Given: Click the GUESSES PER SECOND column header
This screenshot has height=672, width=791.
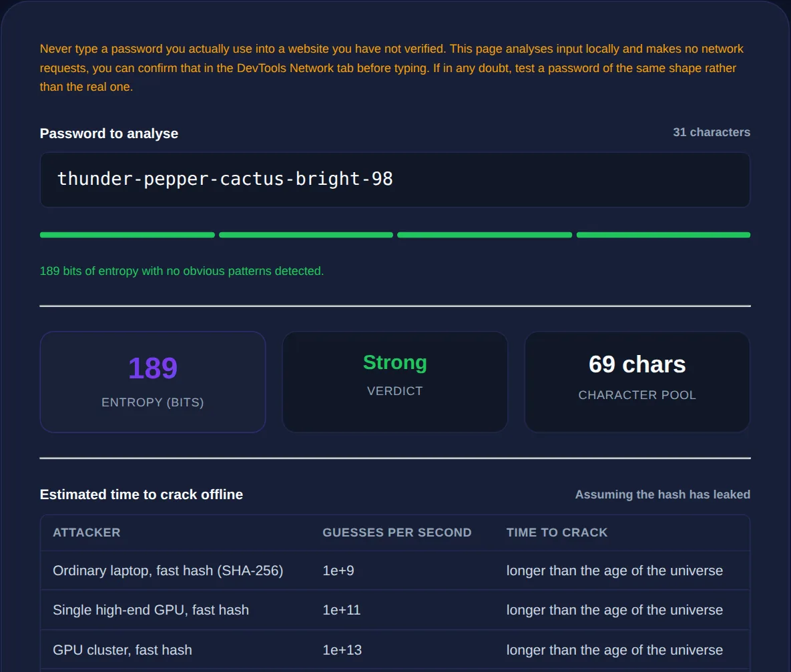Looking at the screenshot, I should click(397, 533).
